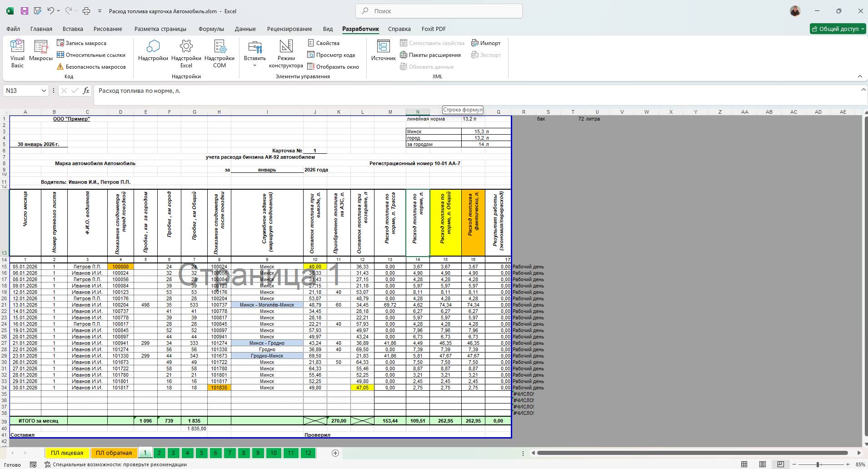
Task: Select the ИТОГО за месяц cell
Action: pos(38,421)
